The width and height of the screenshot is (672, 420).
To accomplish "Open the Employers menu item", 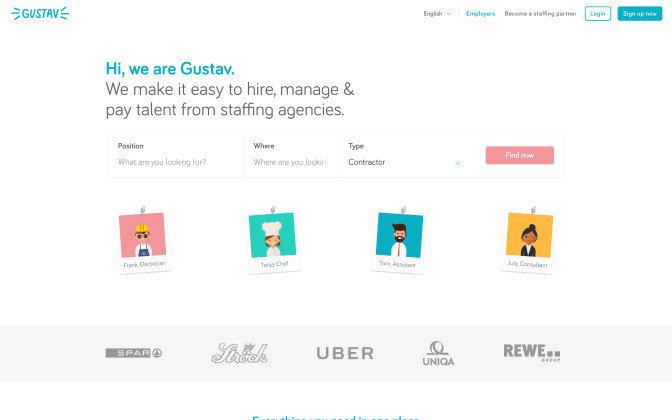I will pyautogui.click(x=480, y=14).
